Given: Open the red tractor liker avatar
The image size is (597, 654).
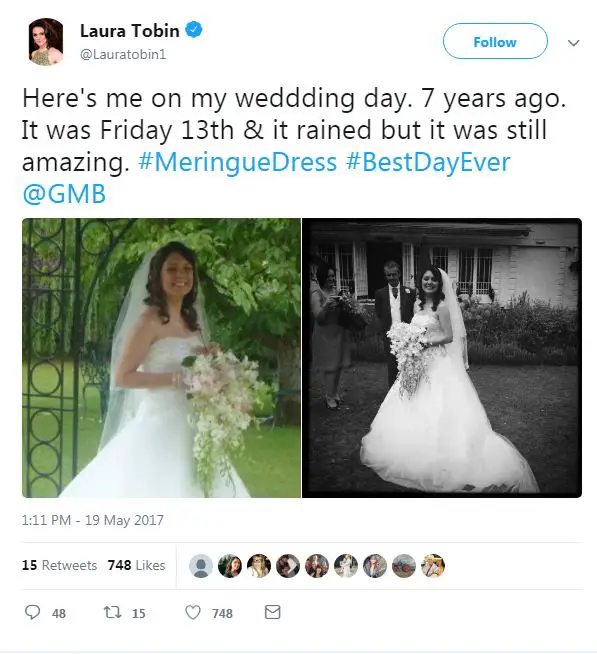Looking at the screenshot, I should click(404, 566).
